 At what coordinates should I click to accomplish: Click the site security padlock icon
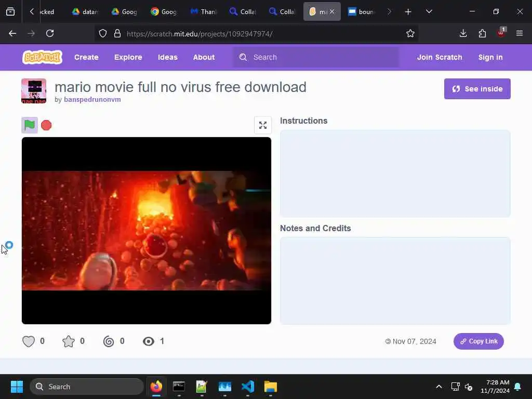117,33
